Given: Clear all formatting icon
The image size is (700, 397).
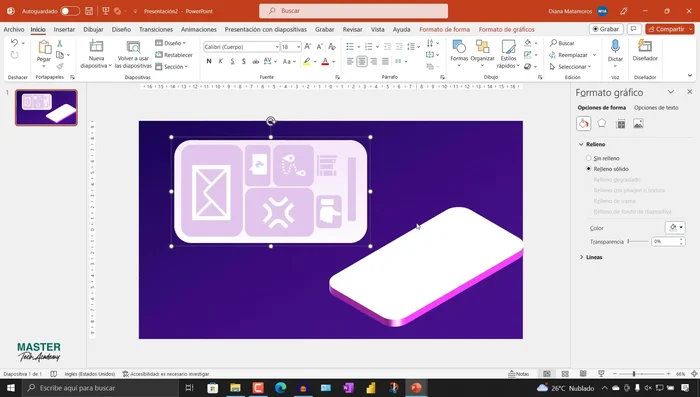Looking at the screenshot, I should (332, 46).
